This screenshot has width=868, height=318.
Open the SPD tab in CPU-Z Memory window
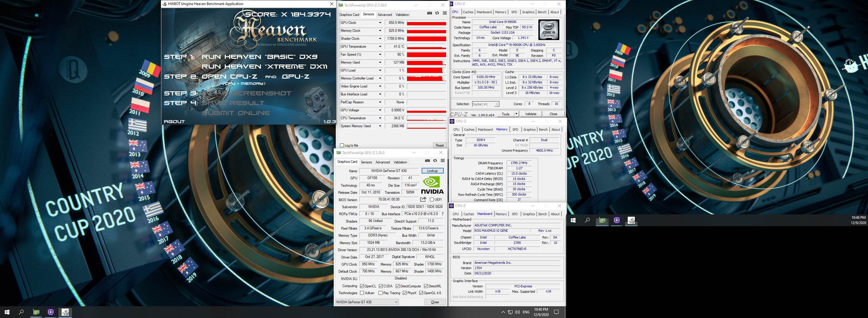(x=515, y=130)
